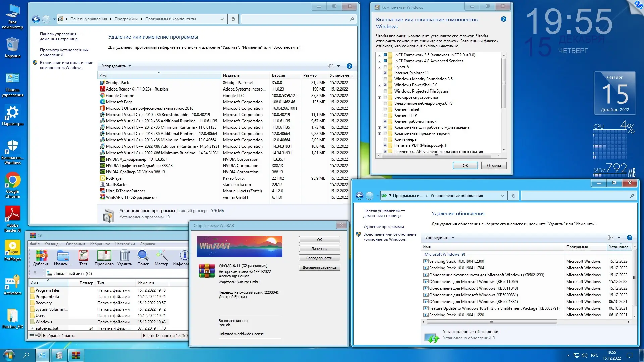Open the Файл menu in WinRAR
Viewport: 644px width, 362px height.
(x=35, y=244)
